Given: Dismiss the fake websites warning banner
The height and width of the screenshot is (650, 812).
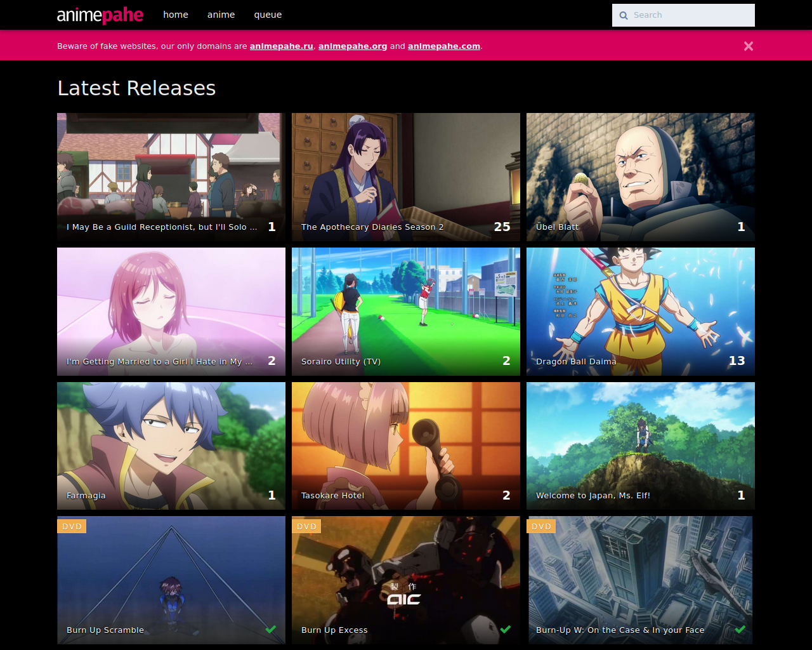Looking at the screenshot, I should [749, 46].
